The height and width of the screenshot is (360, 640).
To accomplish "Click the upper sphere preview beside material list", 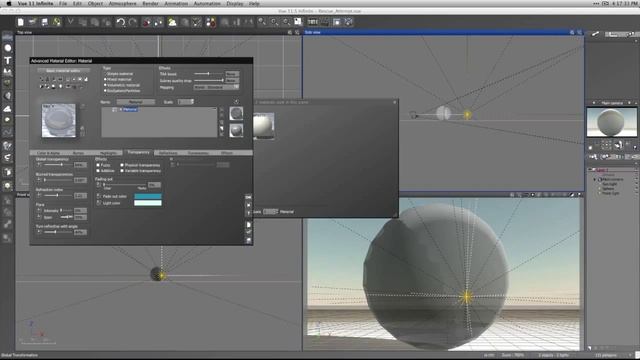I will [236, 113].
